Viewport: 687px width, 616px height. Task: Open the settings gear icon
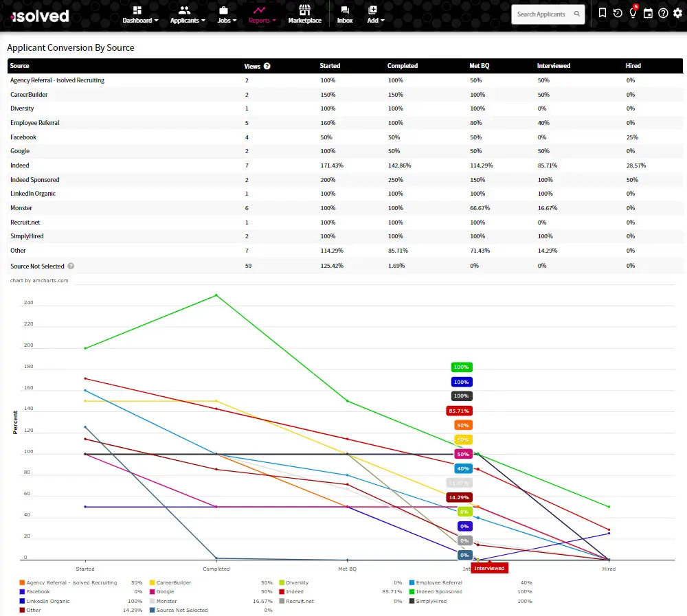(678, 13)
